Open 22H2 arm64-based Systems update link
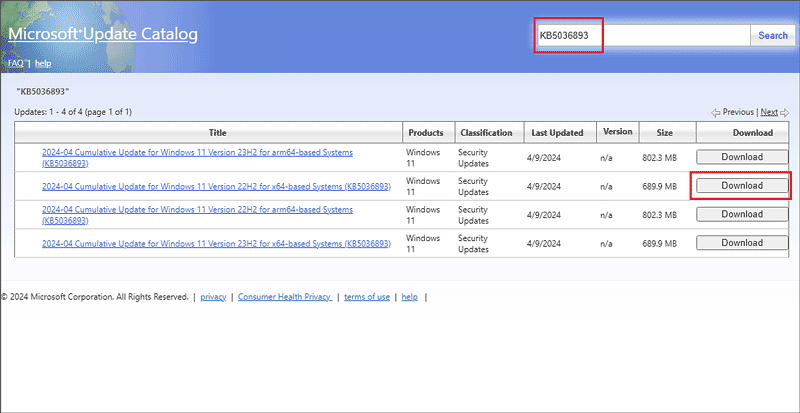This screenshot has width=800, height=413. coord(197,215)
